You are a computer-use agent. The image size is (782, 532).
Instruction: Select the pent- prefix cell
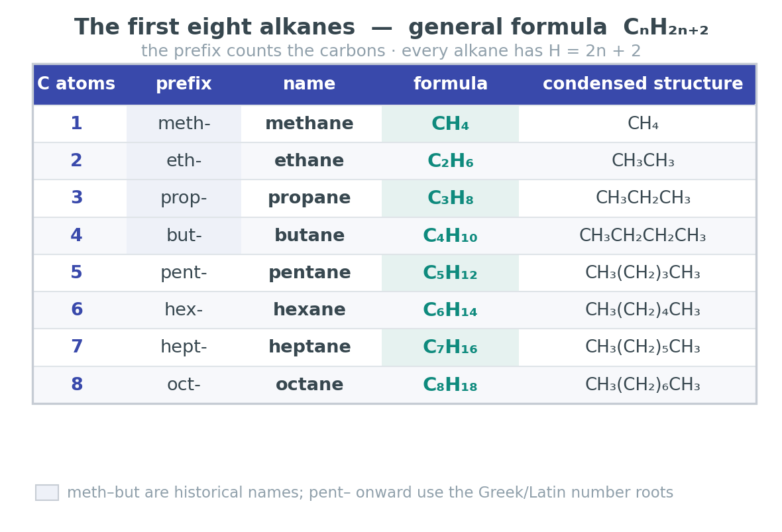184,273
